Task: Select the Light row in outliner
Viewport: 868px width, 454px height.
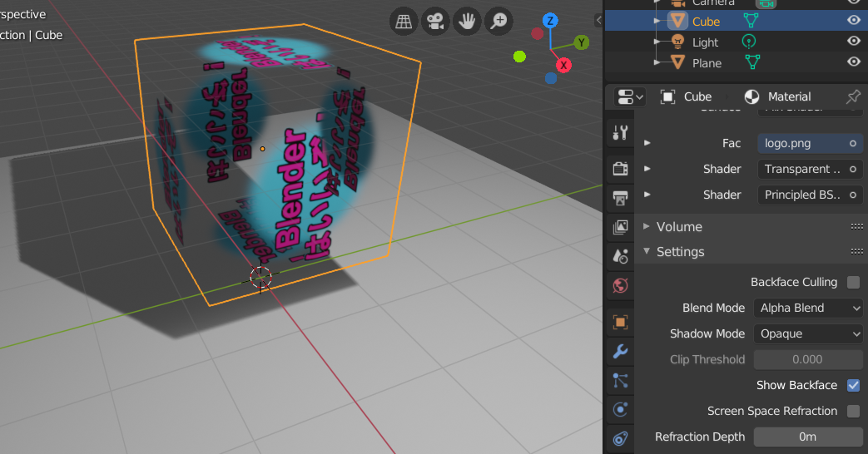Action: (x=737, y=42)
